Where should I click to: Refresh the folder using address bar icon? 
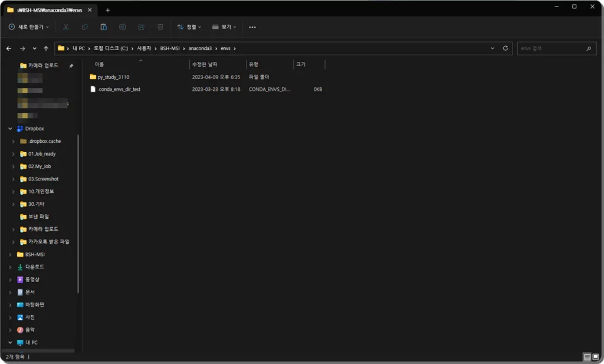505,48
